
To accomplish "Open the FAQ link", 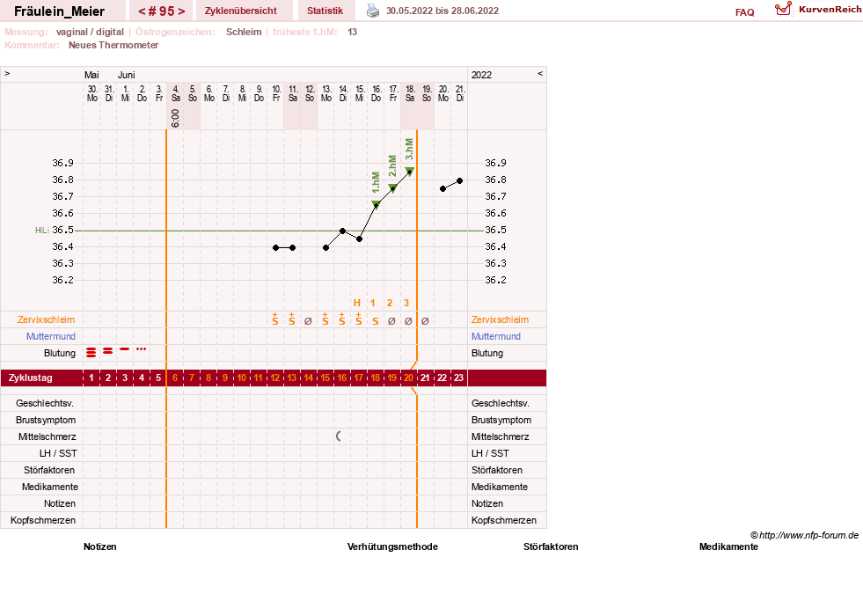I will (x=744, y=12).
